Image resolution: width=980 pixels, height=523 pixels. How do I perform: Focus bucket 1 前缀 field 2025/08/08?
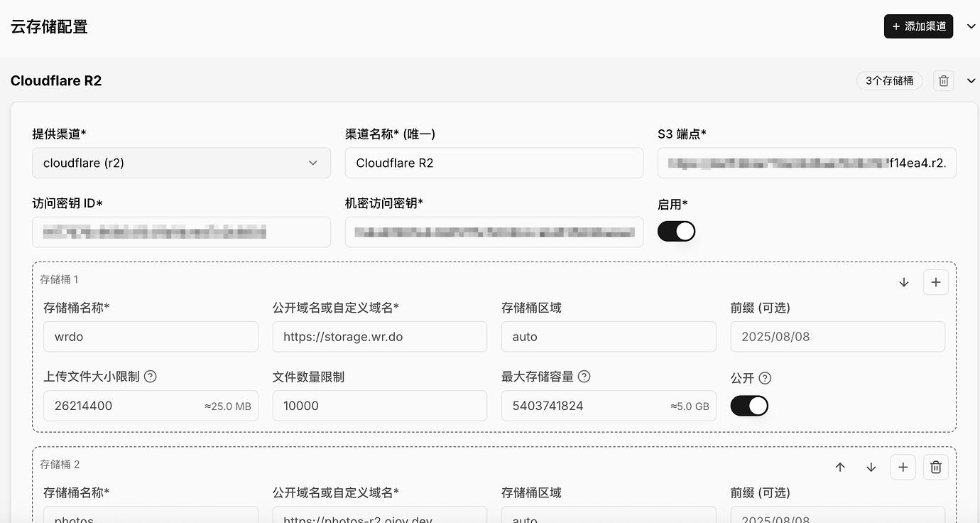(x=837, y=337)
